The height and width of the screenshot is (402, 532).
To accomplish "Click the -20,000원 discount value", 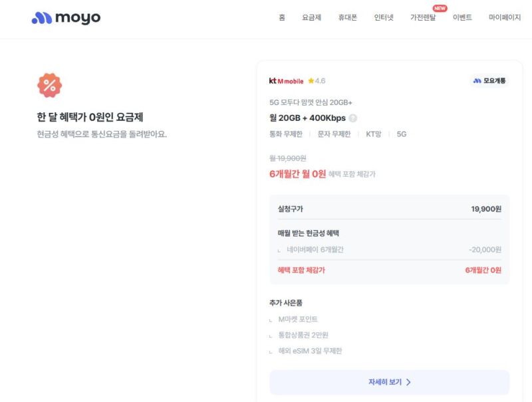I will pyautogui.click(x=485, y=250).
